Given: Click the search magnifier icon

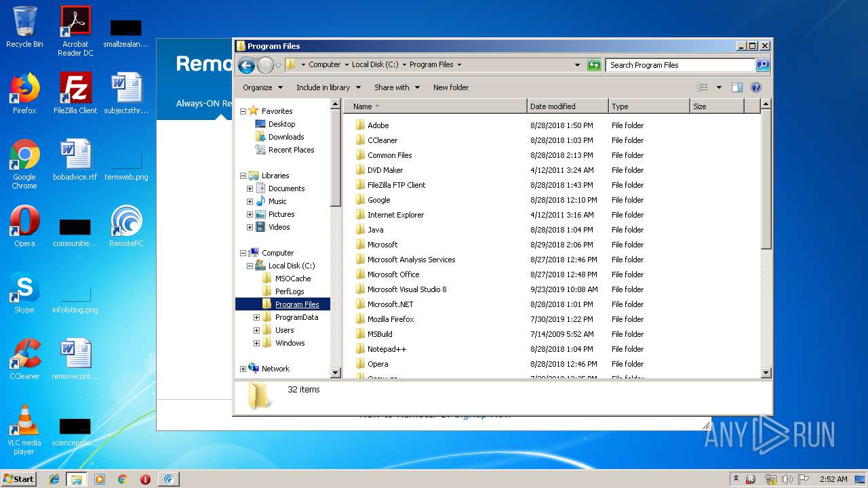Looking at the screenshot, I should point(763,65).
